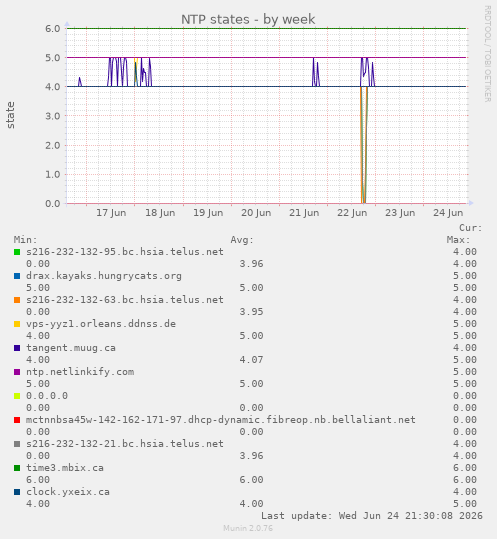
Task: Click the red swatch for mctnnbsa45w bellaliant host
Action: pyautogui.click(x=17, y=420)
